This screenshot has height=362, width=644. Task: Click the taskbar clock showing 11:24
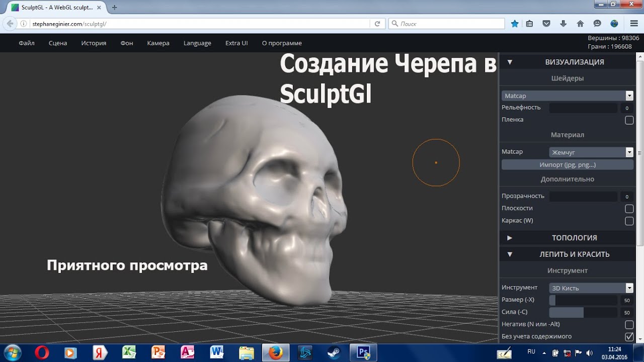click(x=614, y=353)
